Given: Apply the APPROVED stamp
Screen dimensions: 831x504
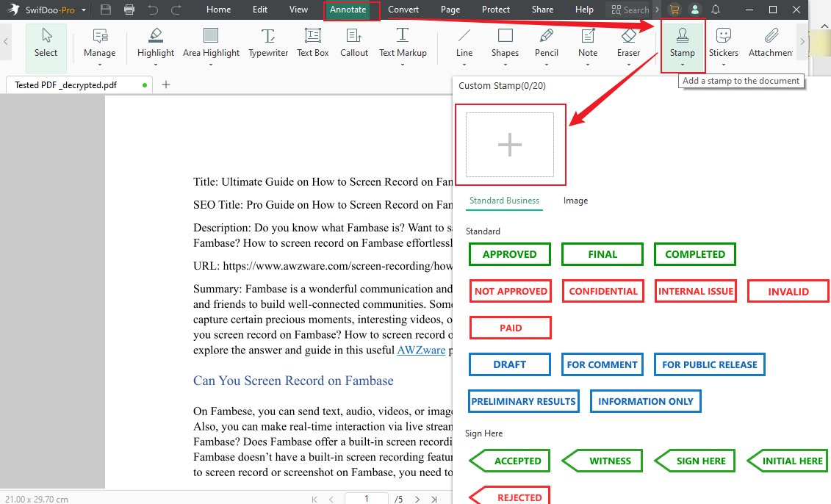Looking at the screenshot, I should point(509,253).
